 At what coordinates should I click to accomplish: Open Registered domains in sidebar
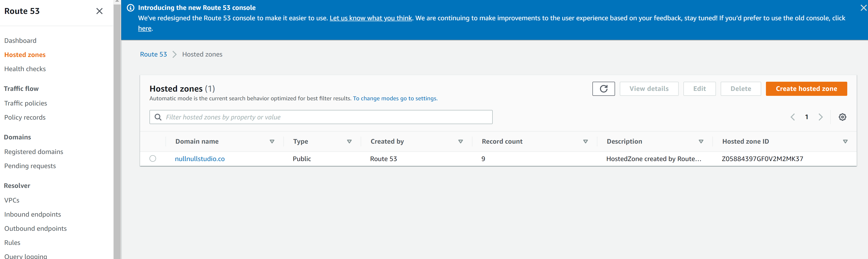click(x=34, y=152)
